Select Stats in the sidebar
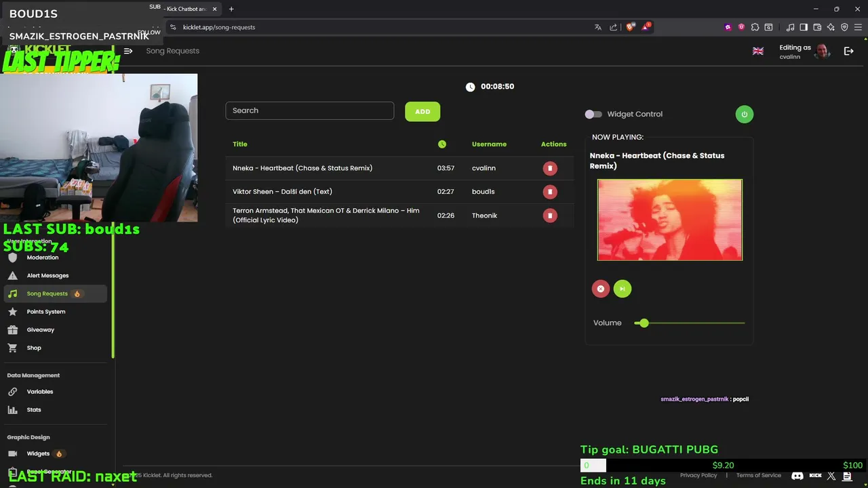Screen dimensions: 868x488 [x=34, y=410]
